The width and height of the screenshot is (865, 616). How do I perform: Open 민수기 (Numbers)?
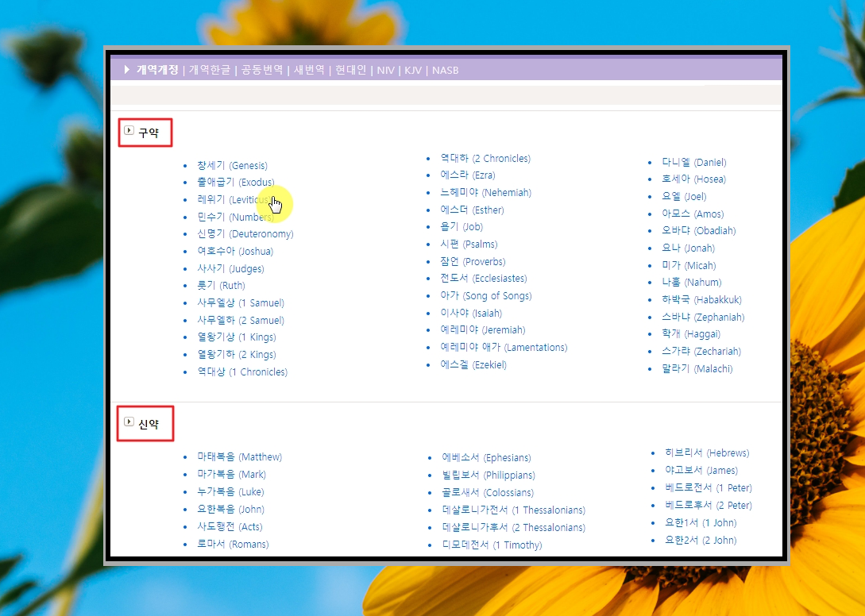[236, 217]
